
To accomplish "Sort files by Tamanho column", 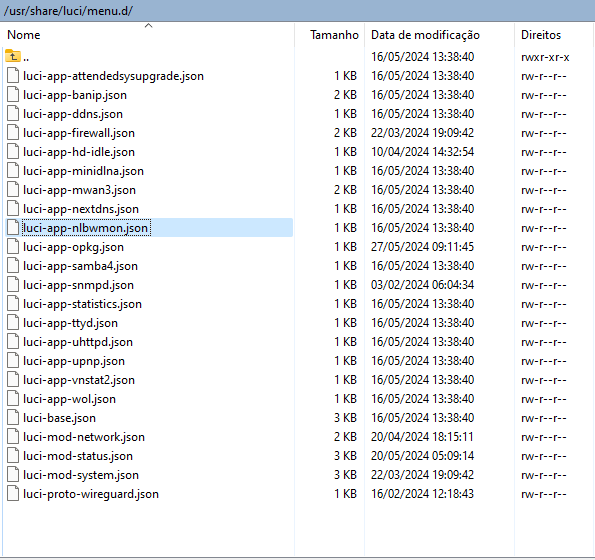I will (x=334, y=35).
